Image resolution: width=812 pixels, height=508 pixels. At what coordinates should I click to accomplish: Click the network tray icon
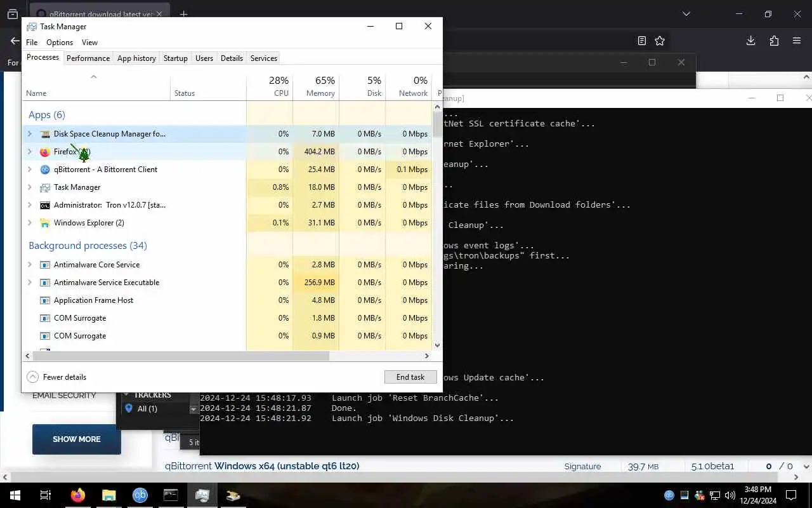[x=715, y=495]
